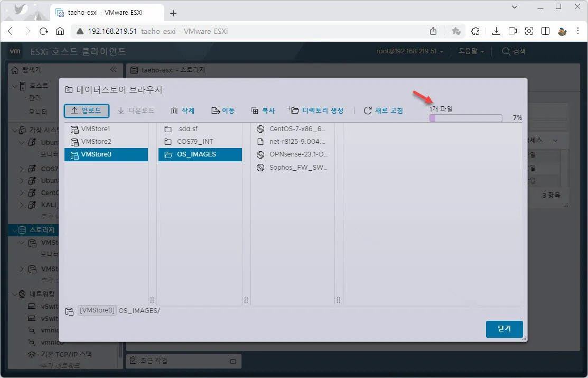The image size is (588, 378).
Task: Click the 삭제 trash icon
Action: (174, 110)
